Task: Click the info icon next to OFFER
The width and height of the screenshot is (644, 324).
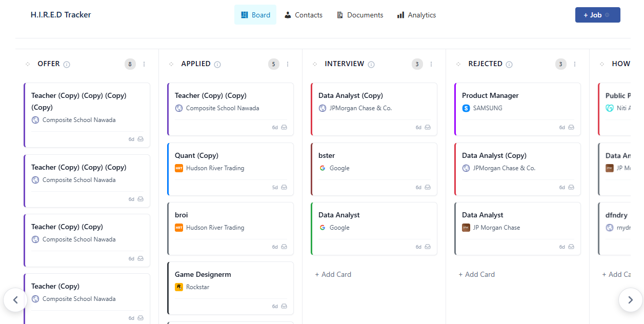Action: tap(67, 65)
